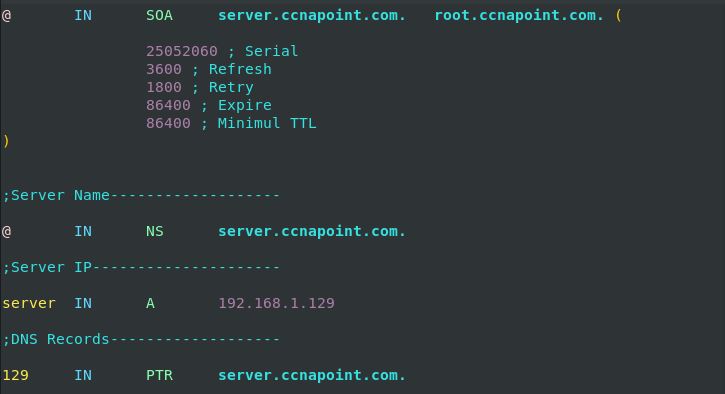
Task: Click the Retry value 1800
Action: (164, 87)
